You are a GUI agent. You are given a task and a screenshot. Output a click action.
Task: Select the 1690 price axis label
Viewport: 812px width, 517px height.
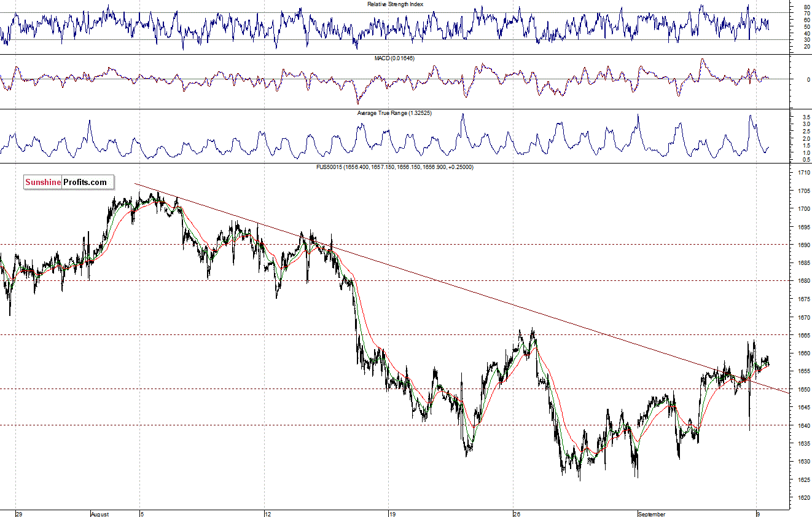tap(803, 245)
